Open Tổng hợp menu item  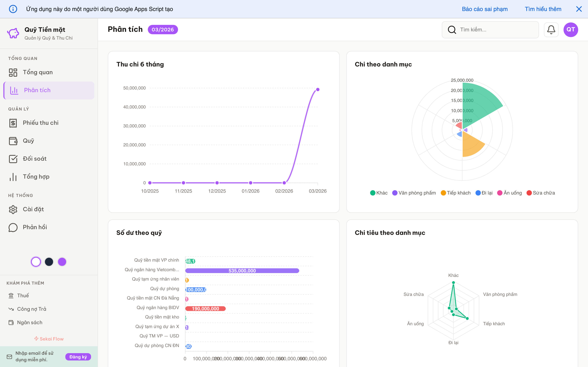[x=36, y=177]
